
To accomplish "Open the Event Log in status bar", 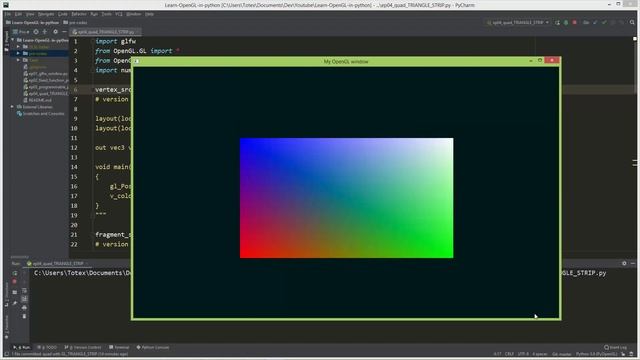I will (x=616, y=347).
